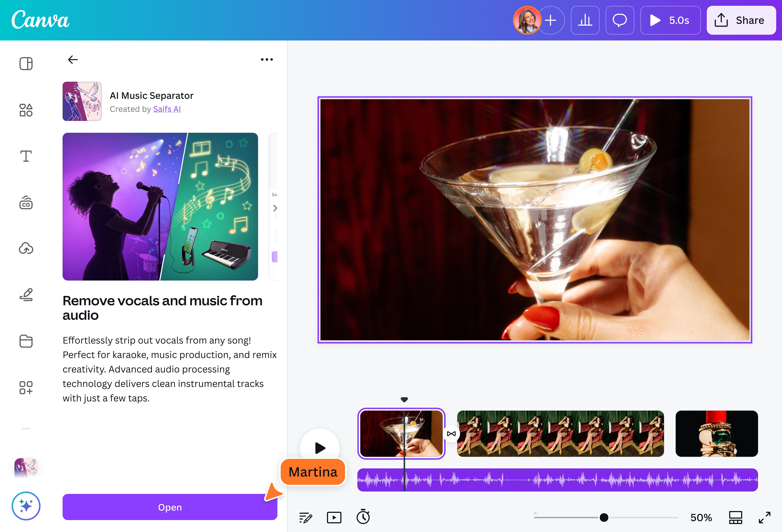
Task: Select the woman on sofa clip
Action: 560,434
